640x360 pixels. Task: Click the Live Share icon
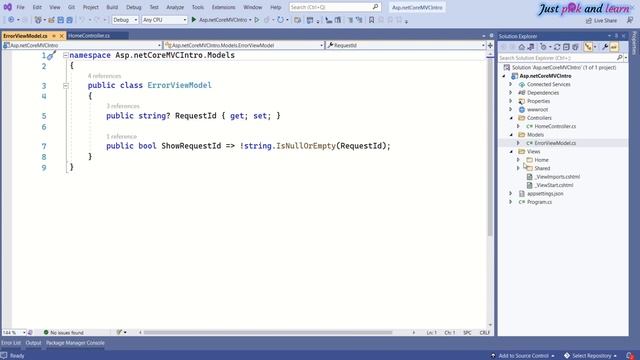[x=589, y=20]
